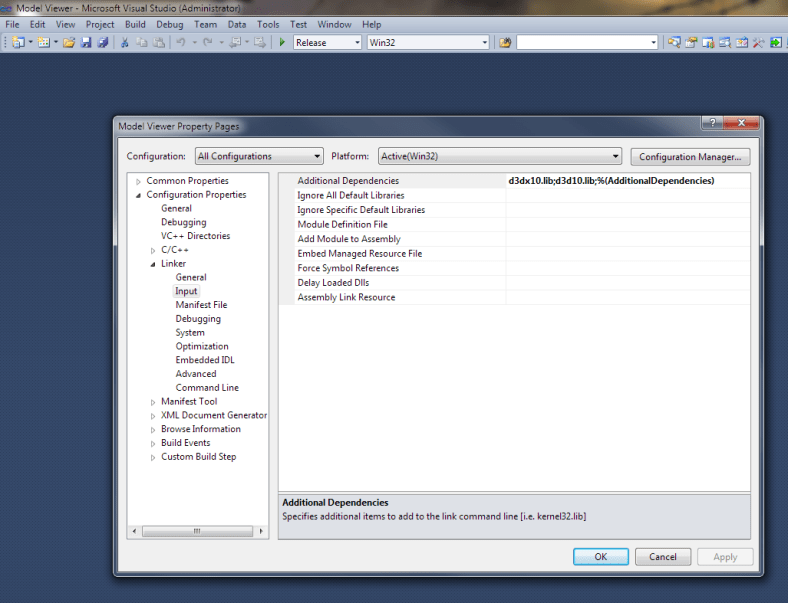Open the Build menu

pos(135,24)
